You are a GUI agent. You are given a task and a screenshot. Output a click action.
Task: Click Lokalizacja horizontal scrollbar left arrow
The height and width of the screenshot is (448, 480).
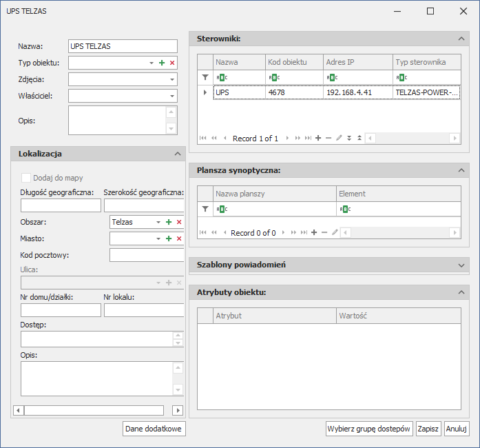19,410
